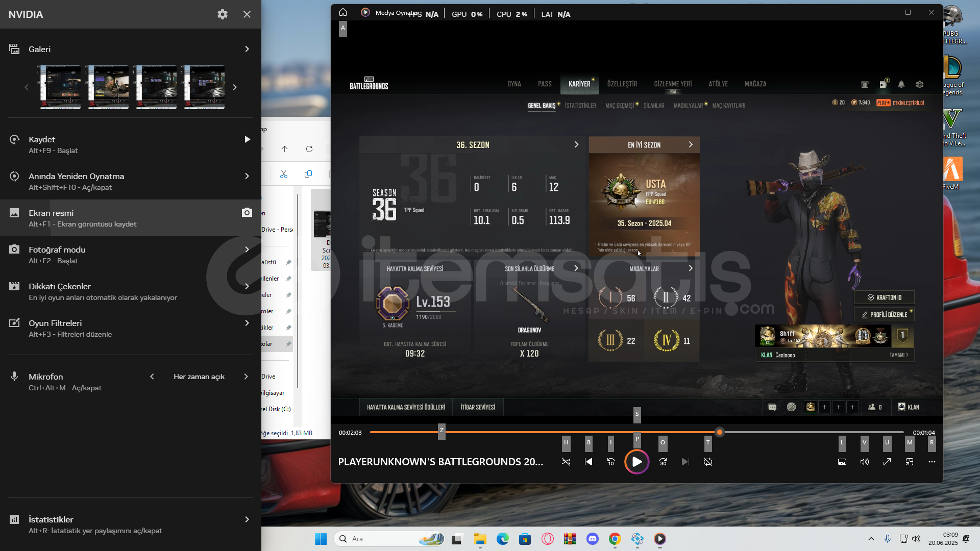Show previous gallery thumbnails arrow

[27, 87]
